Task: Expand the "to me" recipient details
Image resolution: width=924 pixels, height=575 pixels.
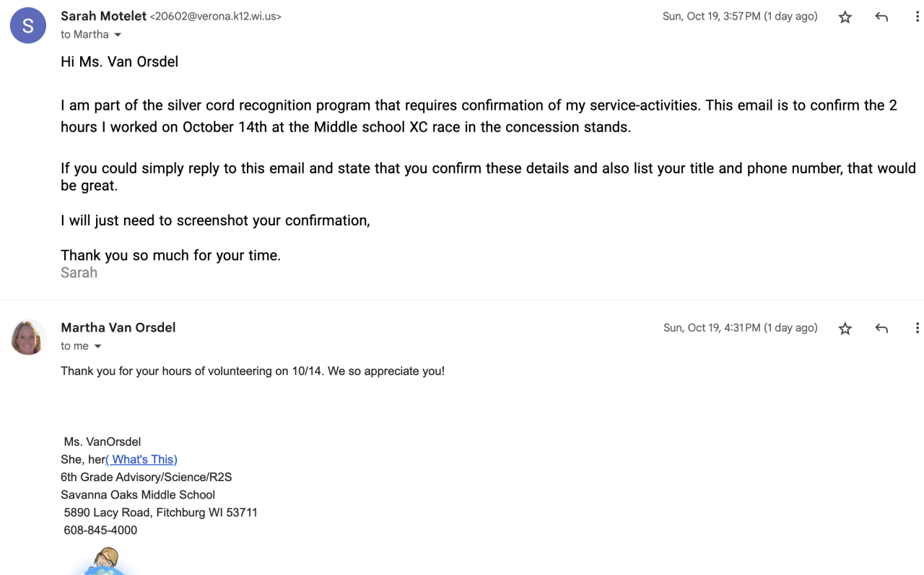Action: pos(97,347)
